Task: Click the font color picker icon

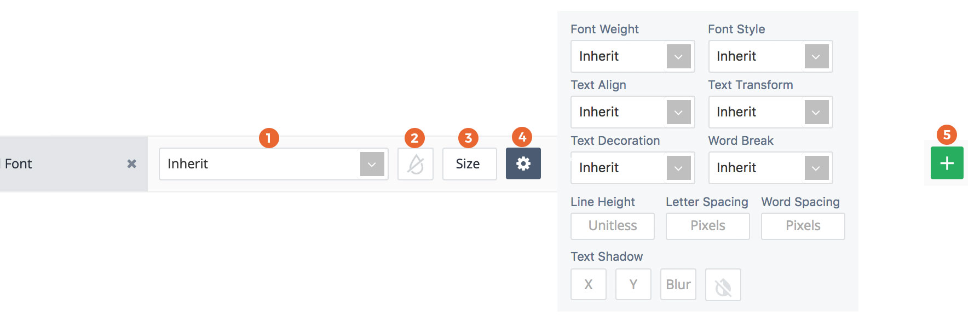Action: click(416, 164)
